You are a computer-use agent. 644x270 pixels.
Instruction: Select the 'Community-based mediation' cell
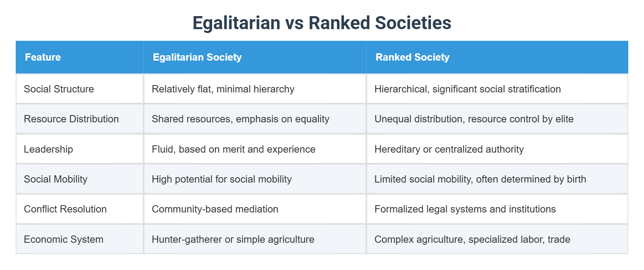click(x=215, y=209)
